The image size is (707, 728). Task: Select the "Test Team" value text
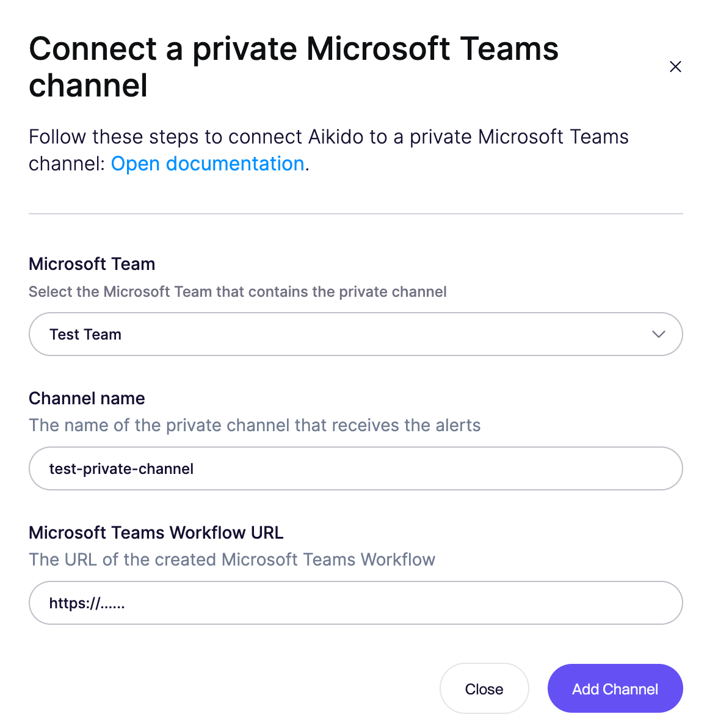coord(85,335)
